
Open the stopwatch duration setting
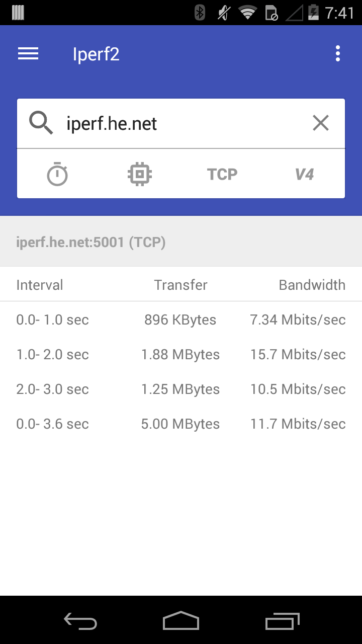(x=57, y=174)
